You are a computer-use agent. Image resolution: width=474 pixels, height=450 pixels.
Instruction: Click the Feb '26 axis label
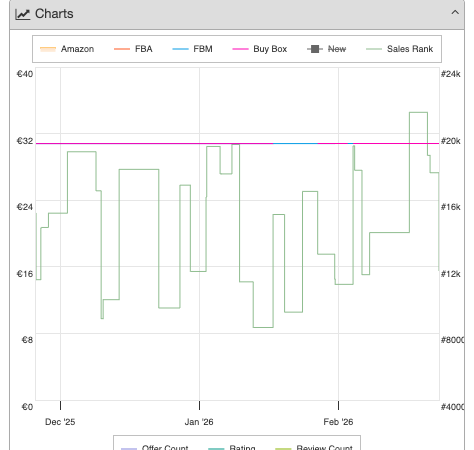point(338,422)
